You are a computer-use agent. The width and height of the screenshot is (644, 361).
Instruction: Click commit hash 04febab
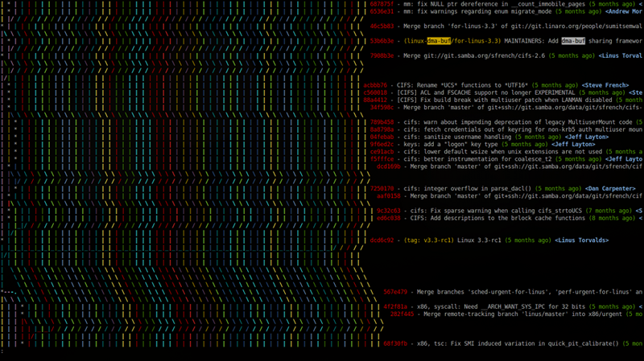[382, 137]
